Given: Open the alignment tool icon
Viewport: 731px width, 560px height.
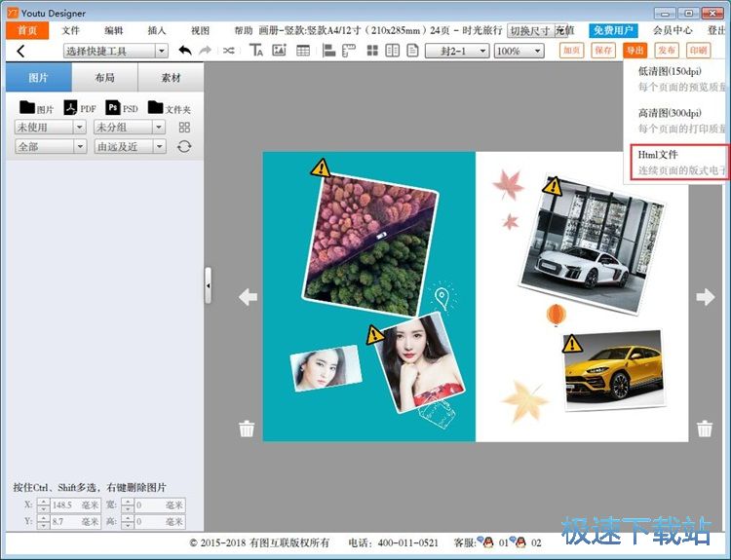Looking at the screenshot, I should click(x=328, y=50).
